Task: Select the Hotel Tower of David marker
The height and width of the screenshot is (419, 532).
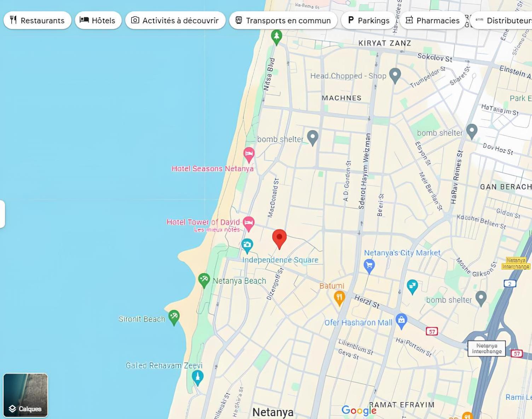Action: pyautogui.click(x=249, y=224)
